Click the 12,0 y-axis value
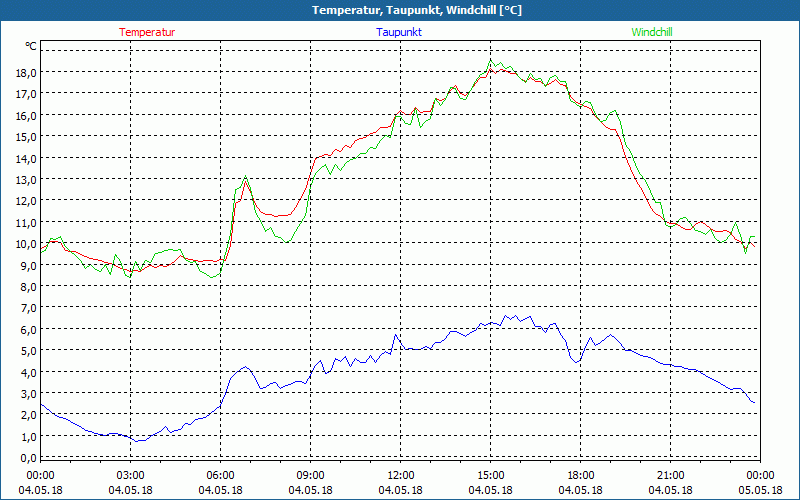 27,201
